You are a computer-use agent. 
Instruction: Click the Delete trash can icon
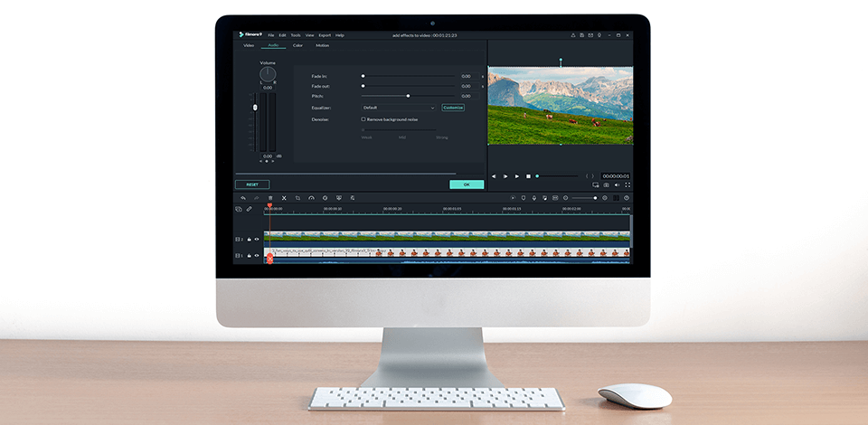(270, 197)
